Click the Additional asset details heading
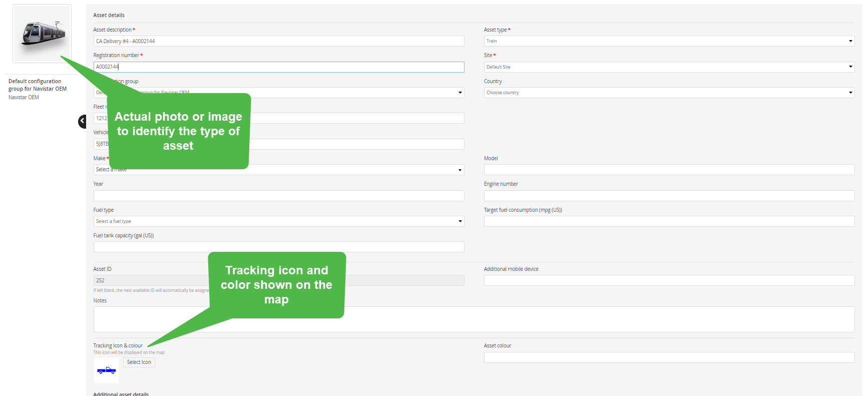868x396 pixels. coord(121,394)
